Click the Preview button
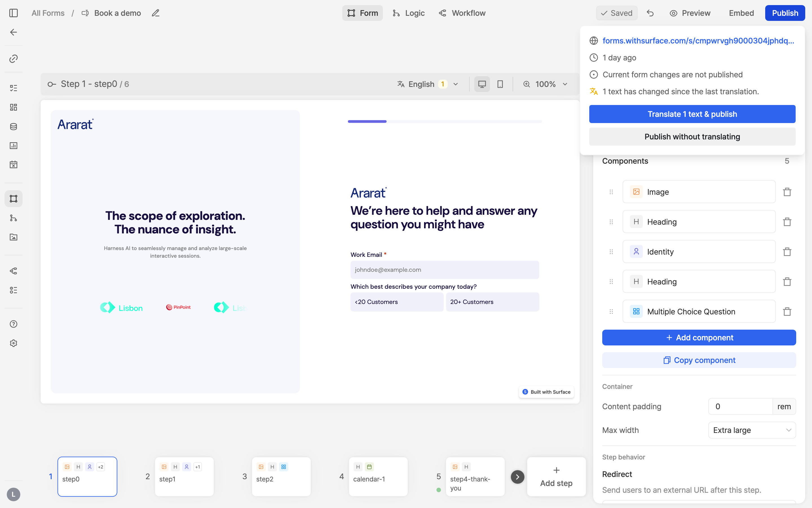This screenshot has width=812, height=508. tap(690, 13)
